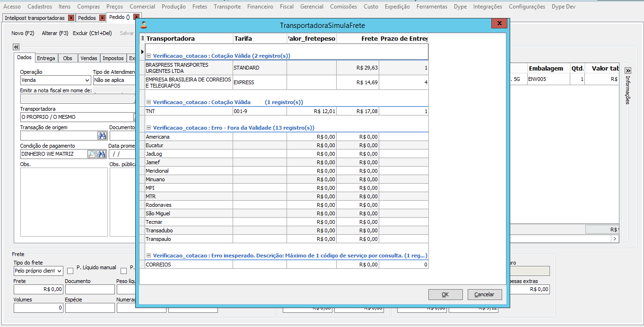Click the Espécie input field
Screen dimensions: 644x327
90,308
